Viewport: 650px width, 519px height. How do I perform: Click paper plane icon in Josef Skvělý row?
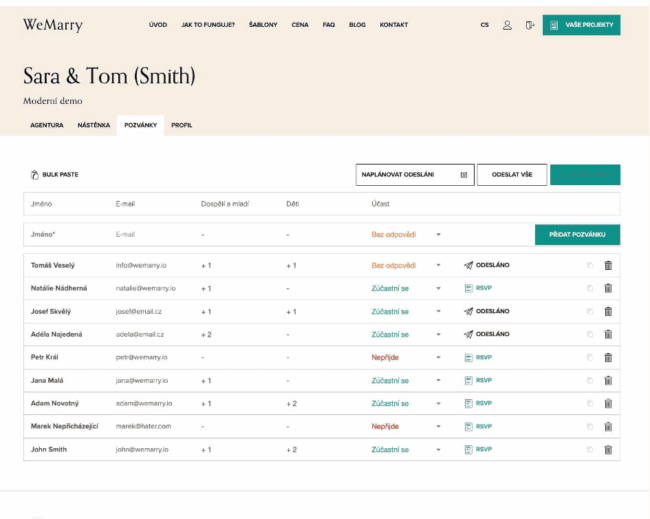pyautogui.click(x=468, y=311)
